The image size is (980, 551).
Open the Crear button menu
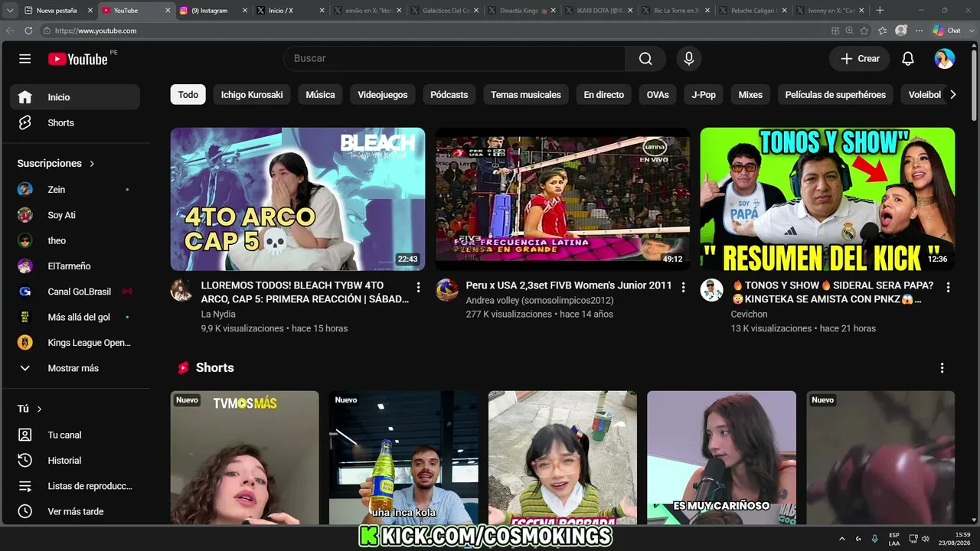point(860,59)
